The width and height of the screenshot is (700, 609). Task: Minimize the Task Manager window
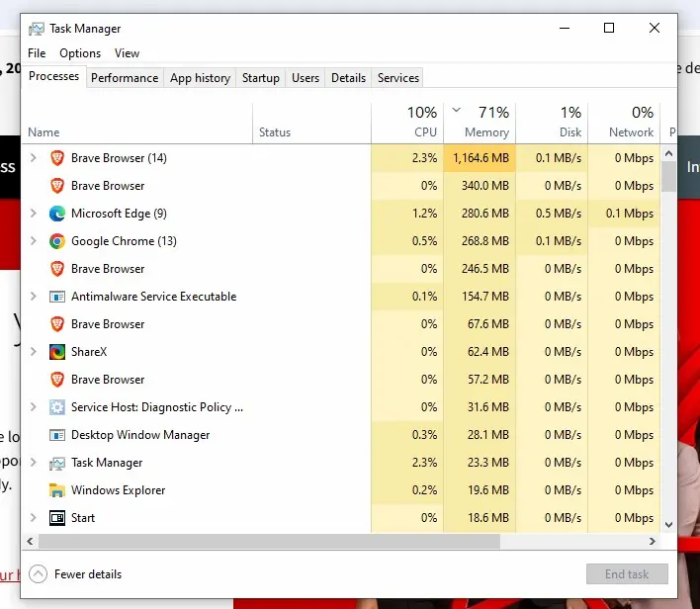click(x=565, y=28)
